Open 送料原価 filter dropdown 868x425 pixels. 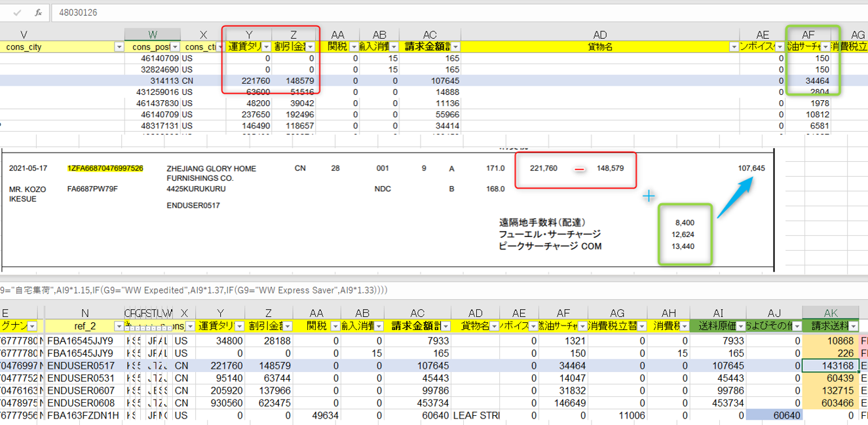pos(740,326)
